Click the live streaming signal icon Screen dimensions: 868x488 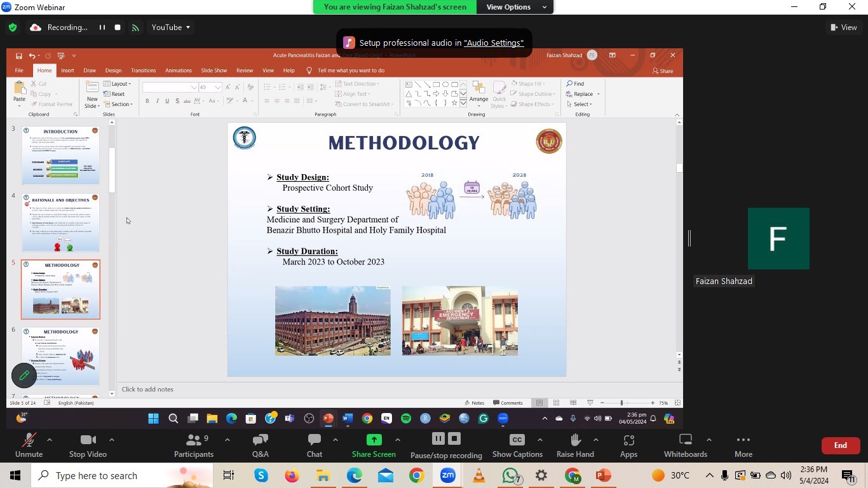click(x=135, y=27)
